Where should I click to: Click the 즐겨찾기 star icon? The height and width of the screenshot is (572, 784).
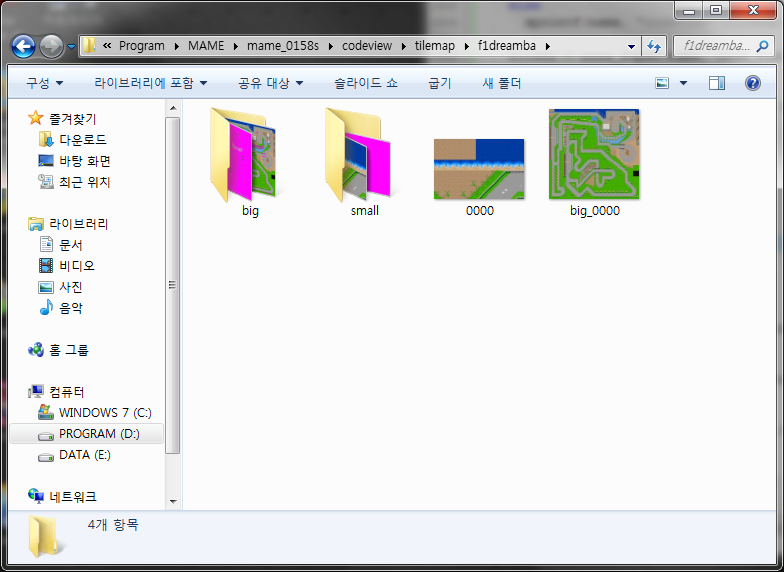(36, 118)
